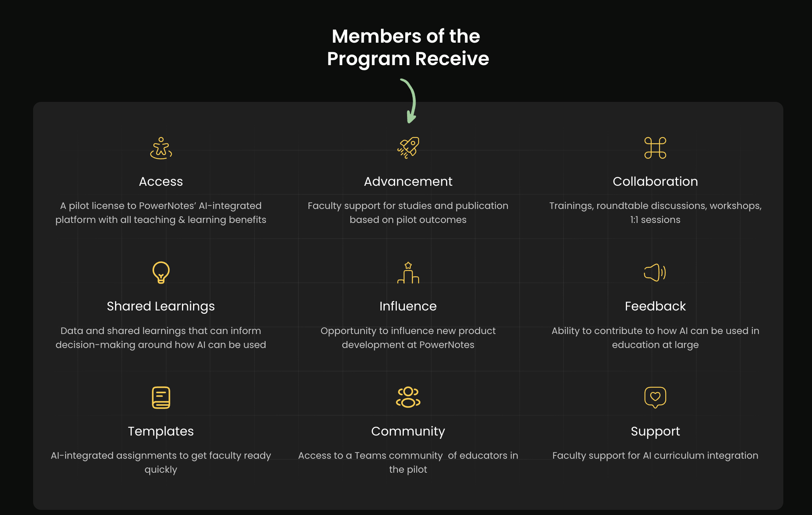Viewport: 812px width, 515px height.
Task: Click the Community people icon
Action: pyautogui.click(x=408, y=398)
